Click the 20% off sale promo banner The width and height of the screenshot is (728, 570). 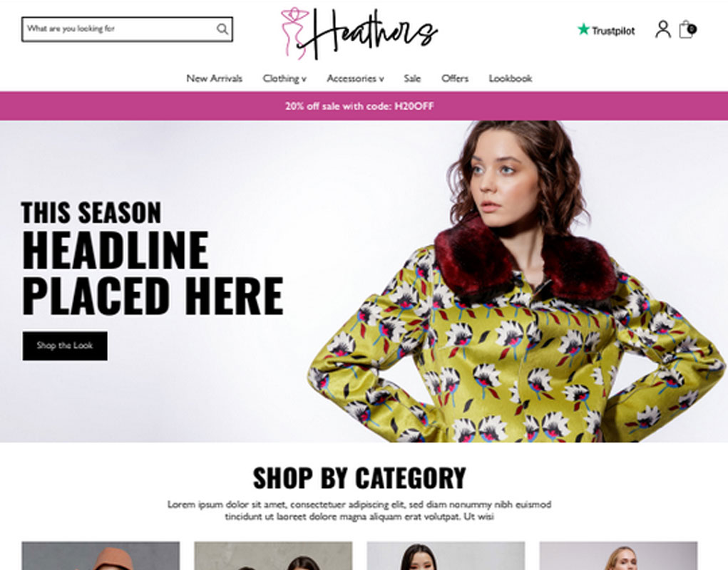364,106
